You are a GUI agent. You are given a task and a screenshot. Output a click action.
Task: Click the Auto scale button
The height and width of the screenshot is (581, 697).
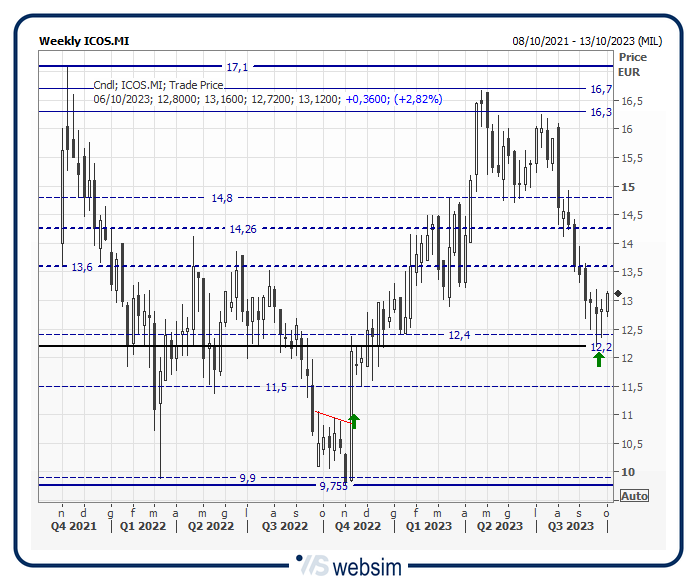(x=634, y=496)
